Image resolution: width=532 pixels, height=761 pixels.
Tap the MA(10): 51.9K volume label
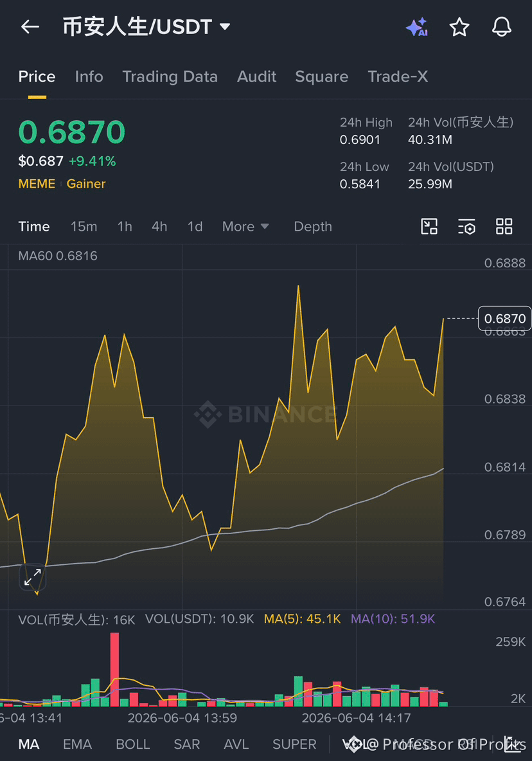(393, 619)
